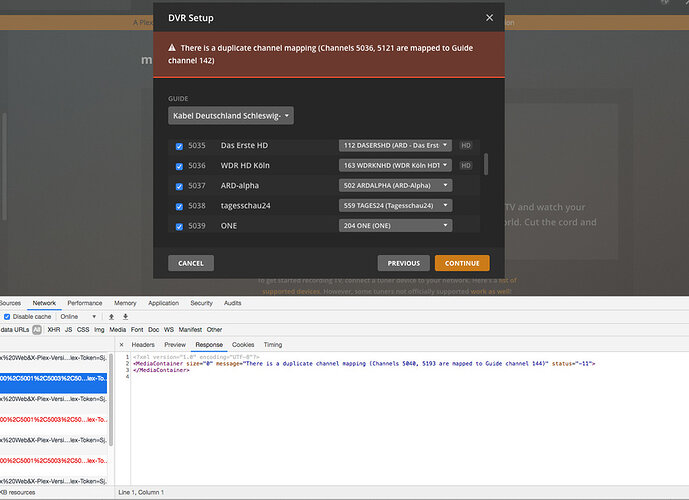Open the Headers tab of request
This screenshot has width=689, height=500.
143,345
